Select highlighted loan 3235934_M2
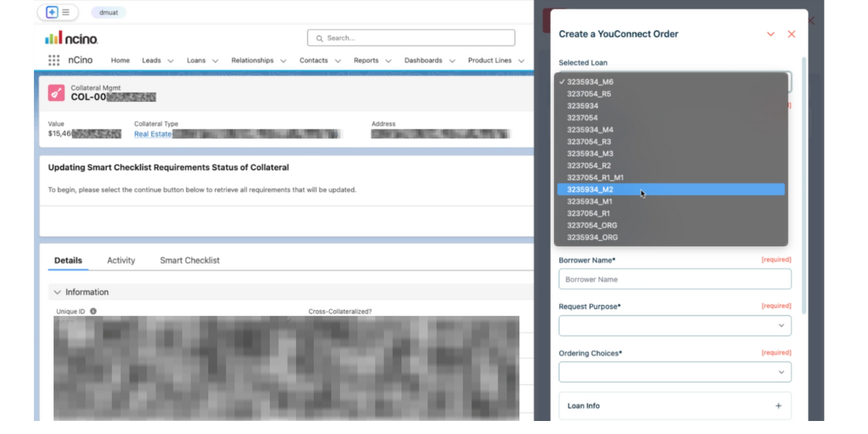 point(671,190)
